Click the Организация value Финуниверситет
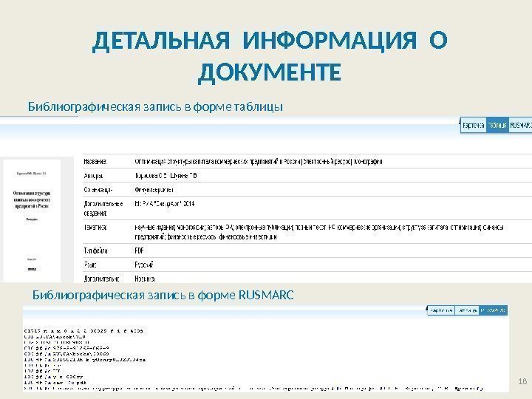Screen dimensions: 532x399 [154, 190]
